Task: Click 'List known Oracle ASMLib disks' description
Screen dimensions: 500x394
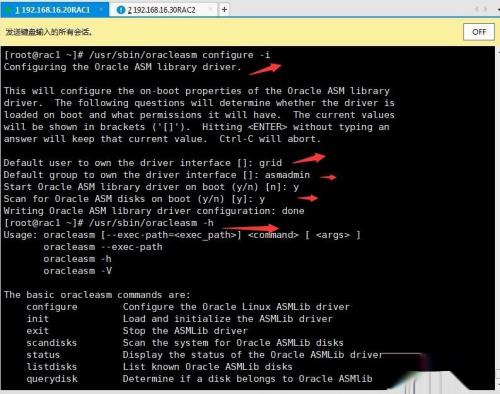Action: (207, 367)
